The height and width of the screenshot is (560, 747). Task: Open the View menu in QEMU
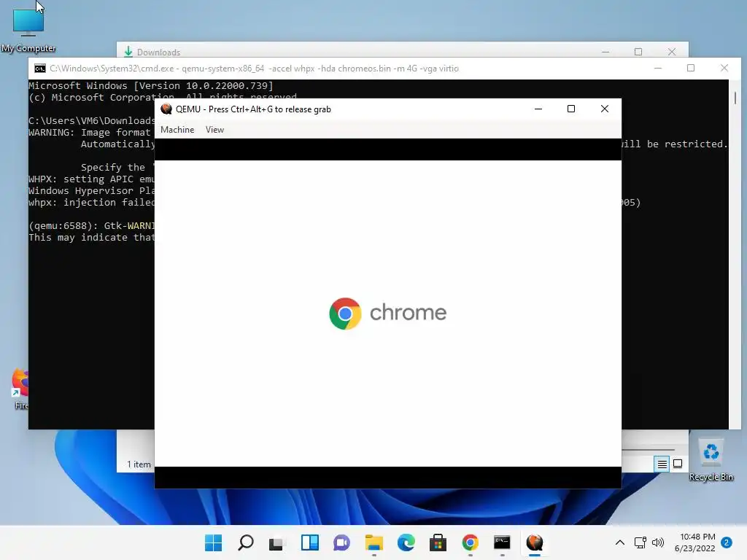(214, 130)
